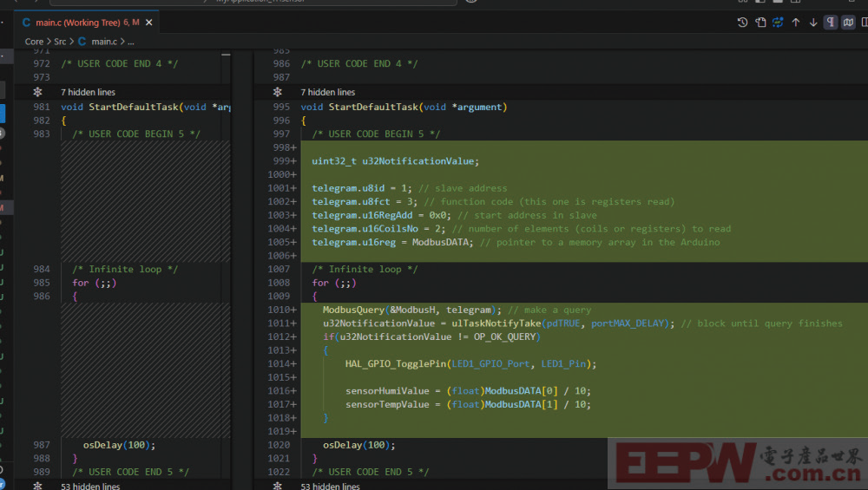Click 'for (;;)' line in left pane
Viewport: 868px width, 490px height.
pos(94,283)
